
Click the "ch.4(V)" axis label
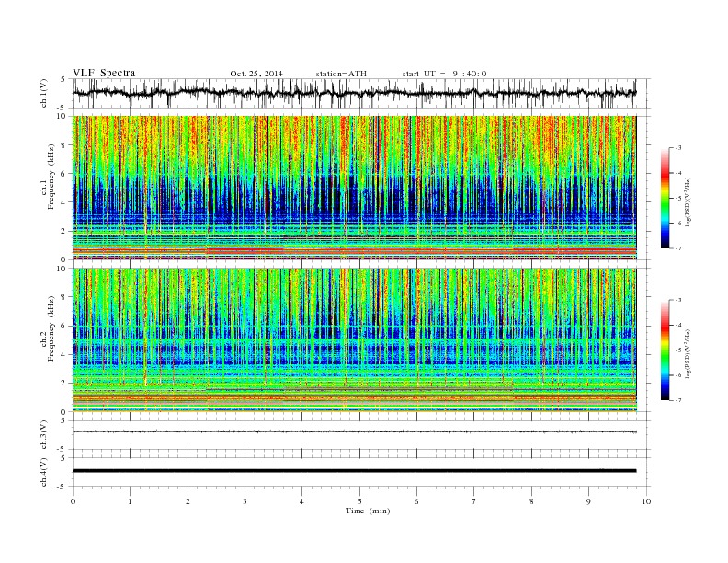pyautogui.click(x=44, y=473)
